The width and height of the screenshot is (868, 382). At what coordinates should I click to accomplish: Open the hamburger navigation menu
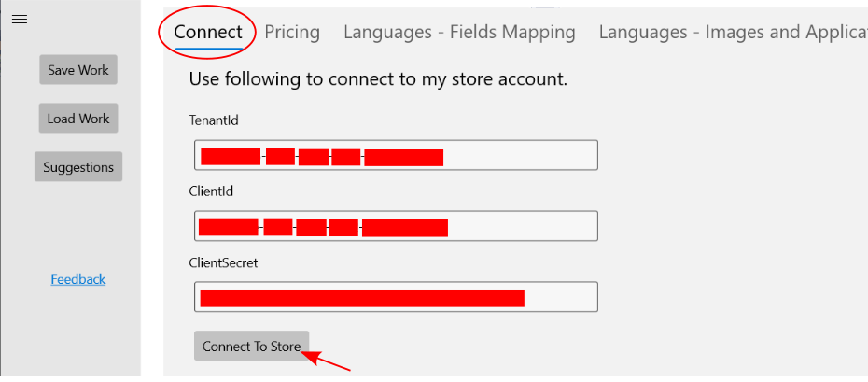pos(19,19)
